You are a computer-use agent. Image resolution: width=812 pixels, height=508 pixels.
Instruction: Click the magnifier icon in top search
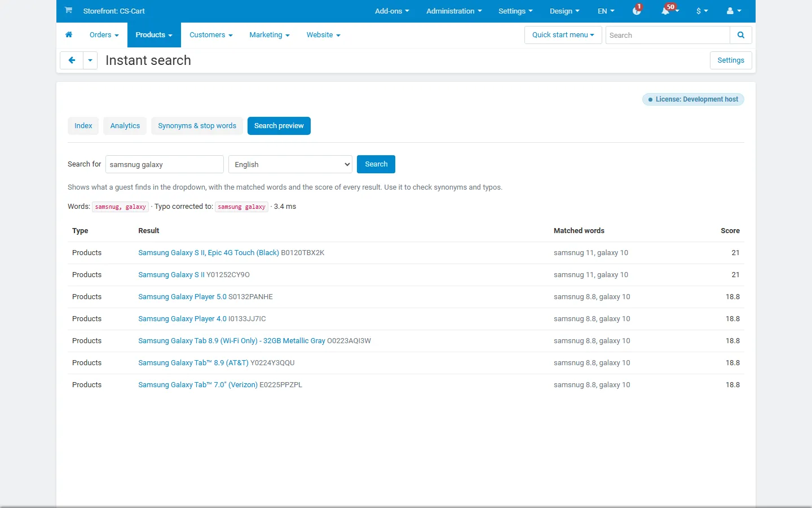point(741,35)
